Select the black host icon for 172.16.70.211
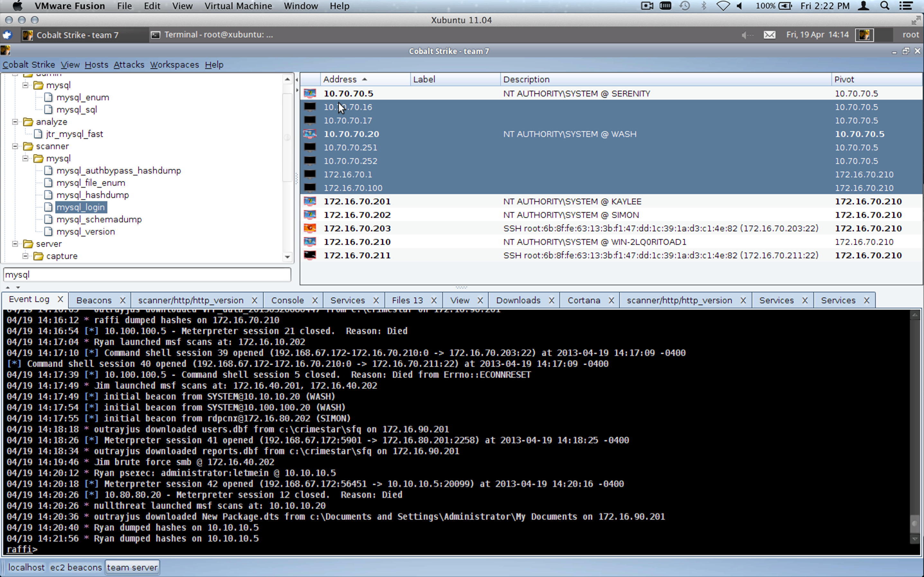 tap(310, 255)
